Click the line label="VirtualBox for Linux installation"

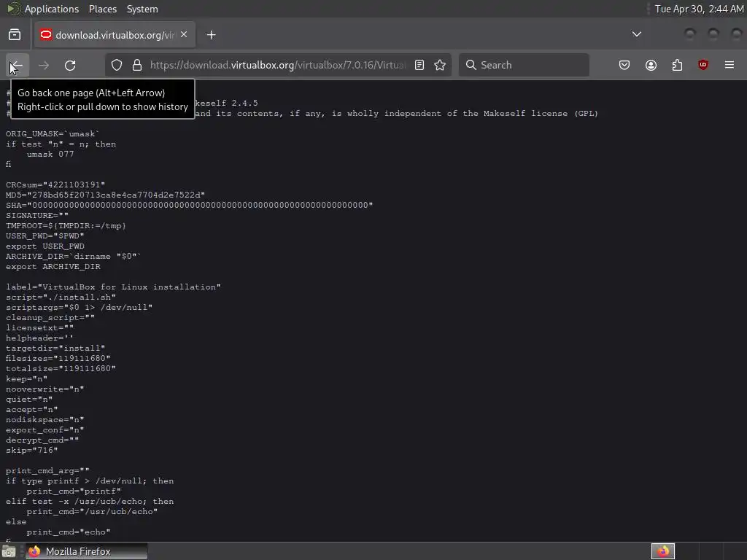pos(113,287)
